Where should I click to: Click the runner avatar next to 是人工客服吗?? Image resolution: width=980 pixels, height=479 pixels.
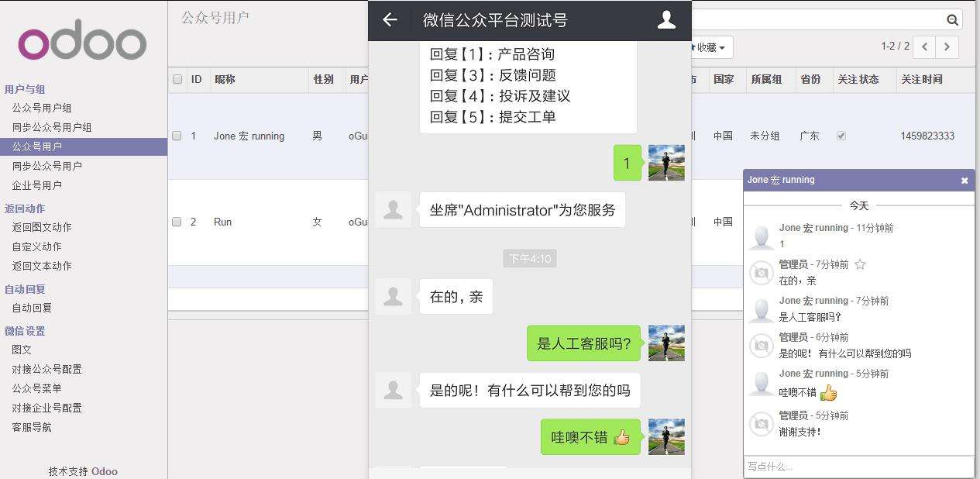(x=666, y=343)
